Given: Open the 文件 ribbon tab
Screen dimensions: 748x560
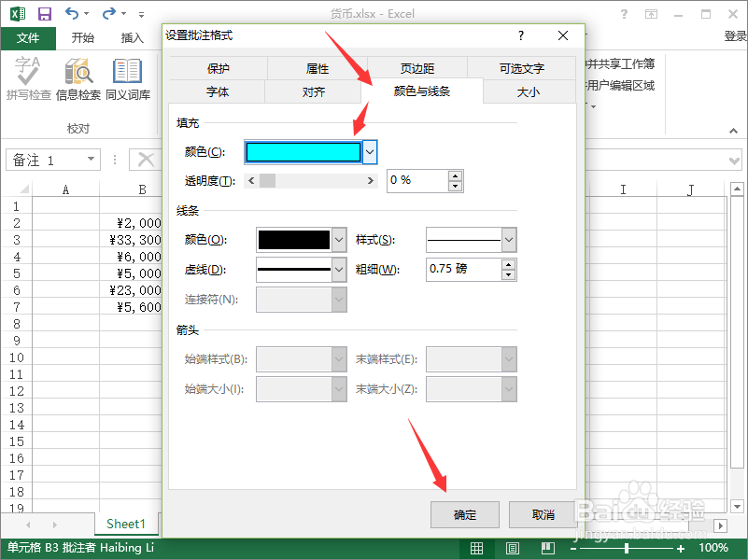Looking at the screenshot, I should pos(28,38).
